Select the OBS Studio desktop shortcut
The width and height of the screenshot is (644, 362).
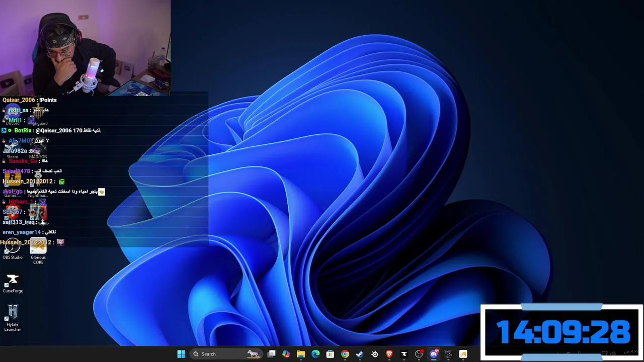(x=13, y=249)
